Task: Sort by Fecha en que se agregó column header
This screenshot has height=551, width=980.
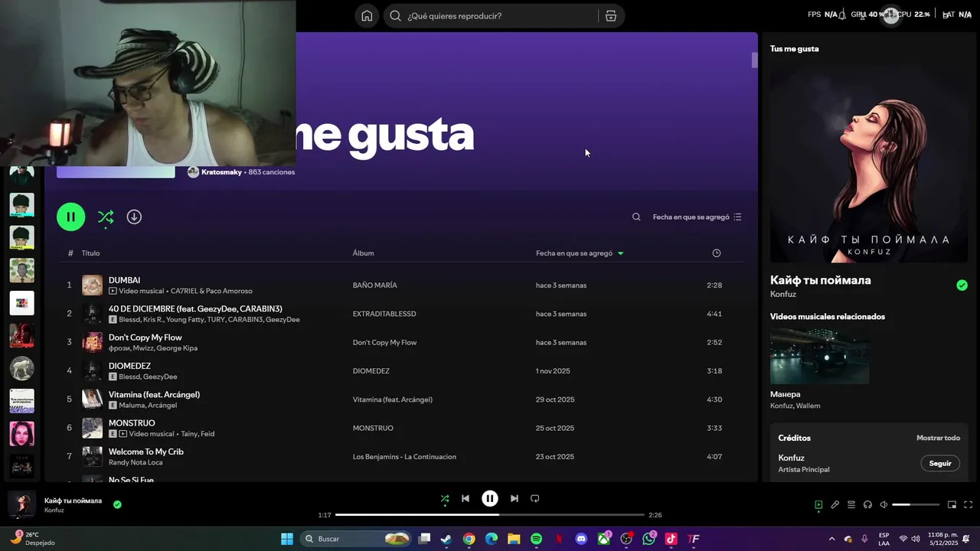Action: point(580,253)
